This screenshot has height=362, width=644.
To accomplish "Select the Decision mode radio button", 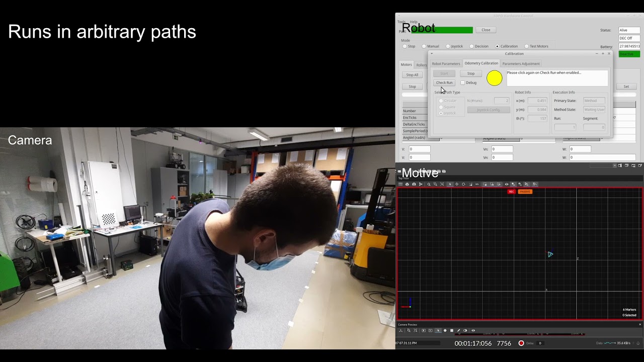I will click(471, 46).
